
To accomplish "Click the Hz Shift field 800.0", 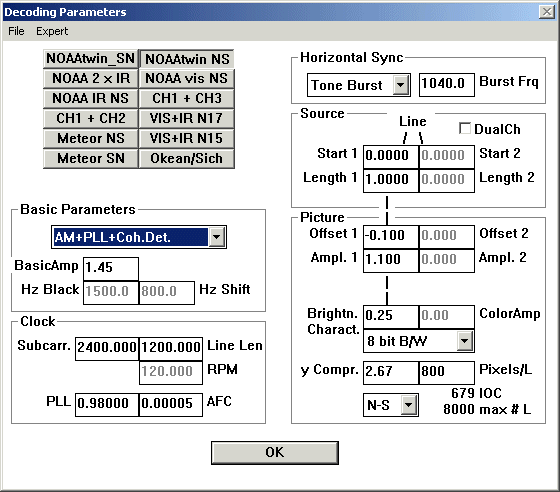I will [x=167, y=293].
